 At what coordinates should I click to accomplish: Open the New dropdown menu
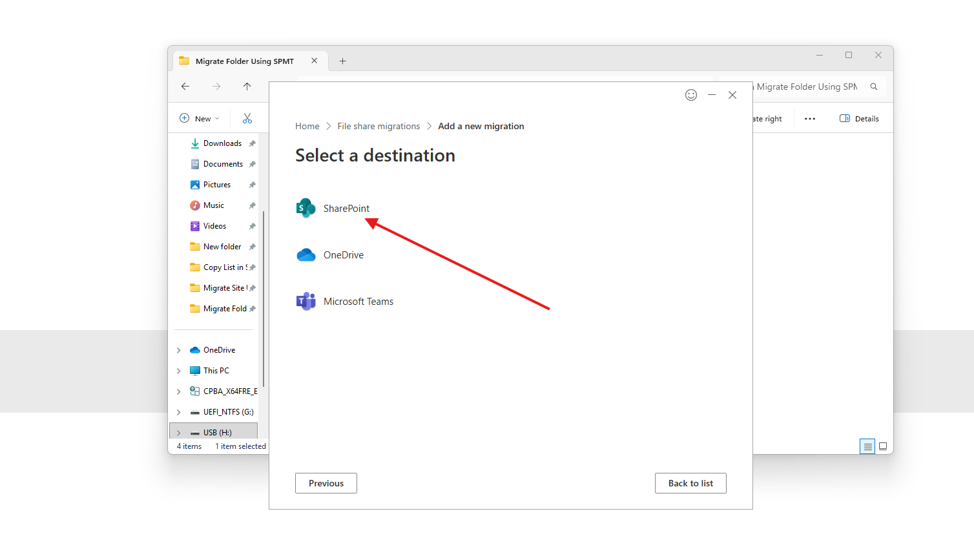pos(200,119)
